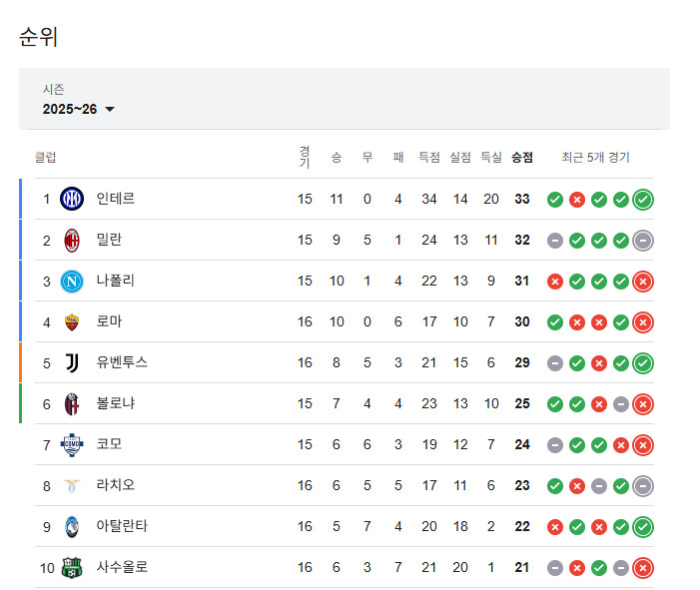This screenshot has height=590, width=700.
Task: Click the Sassuolo club crest
Action: point(72,567)
